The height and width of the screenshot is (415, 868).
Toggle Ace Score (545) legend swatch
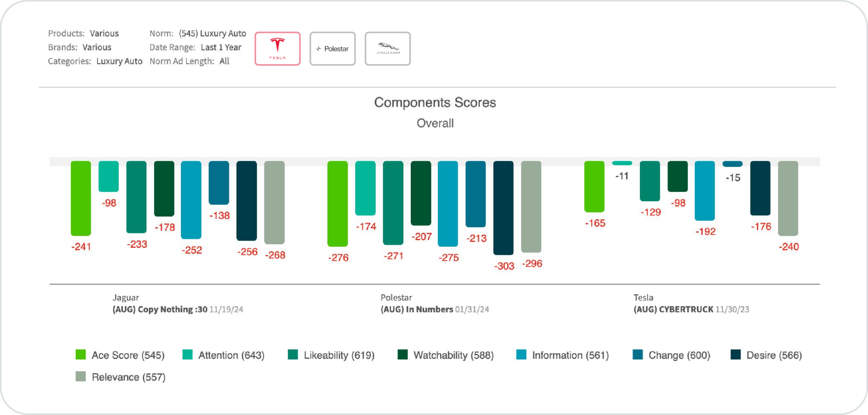(81, 354)
